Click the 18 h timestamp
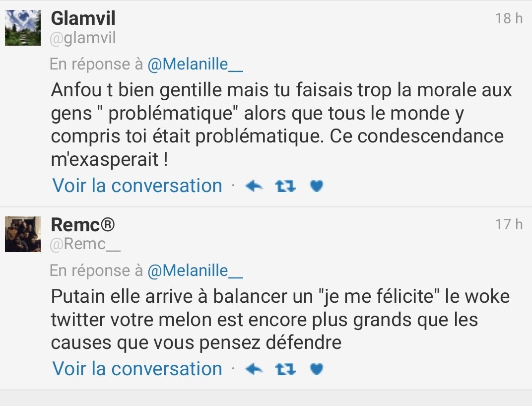This screenshot has height=406, width=532. (509, 19)
